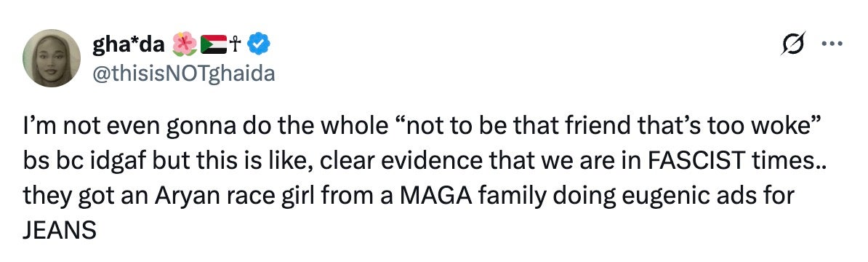Open the gha*da profile avatar

point(52,58)
